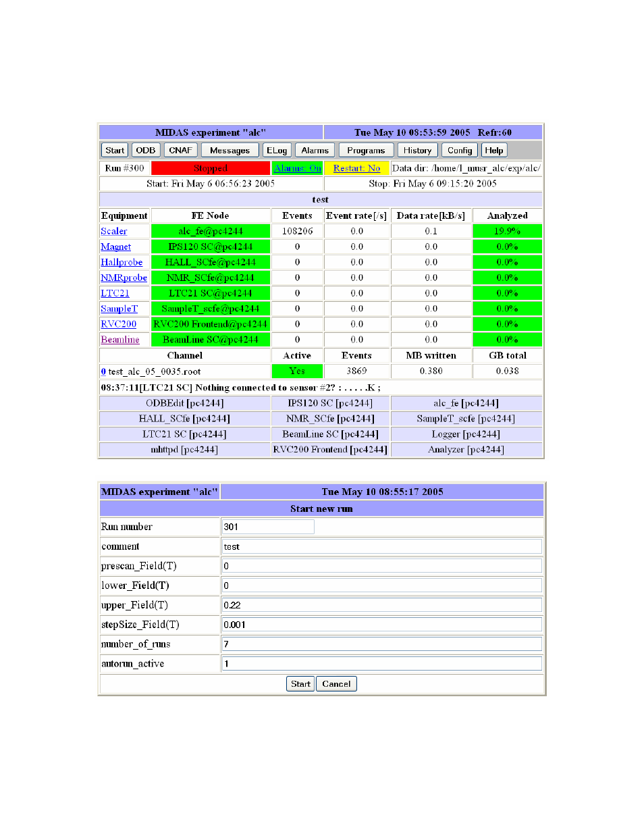Click the 'Restart: No' link

356,168
